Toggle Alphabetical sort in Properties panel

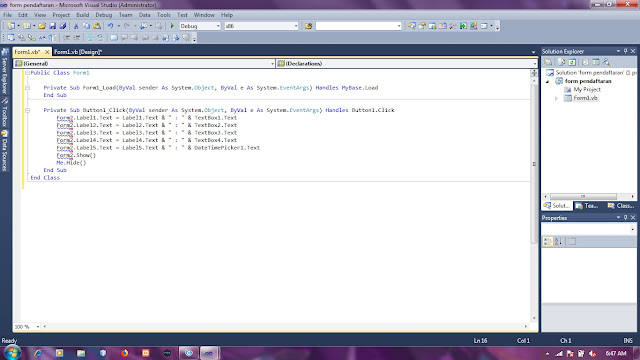[x=558, y=241]
